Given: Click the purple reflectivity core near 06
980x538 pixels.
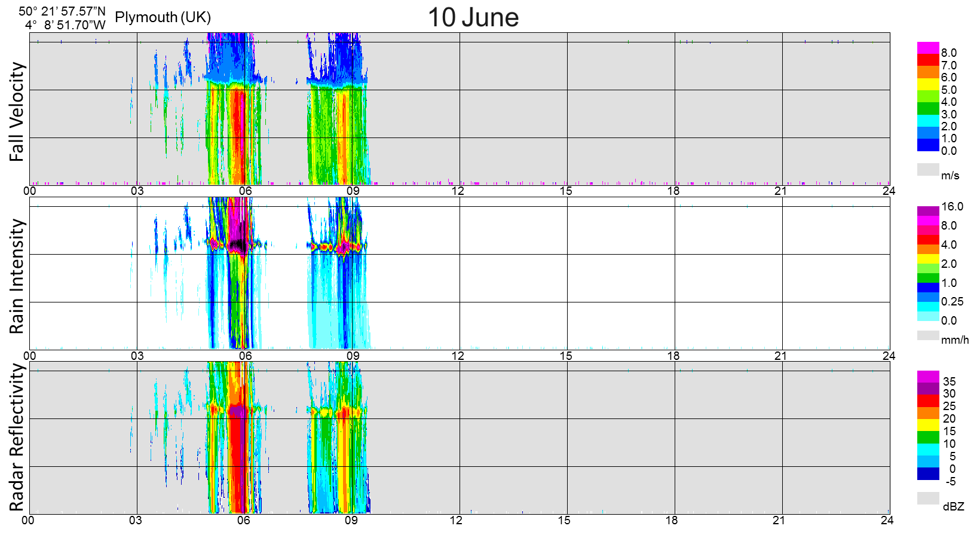Looking at the screenshot, I should [x=237, y=411].
